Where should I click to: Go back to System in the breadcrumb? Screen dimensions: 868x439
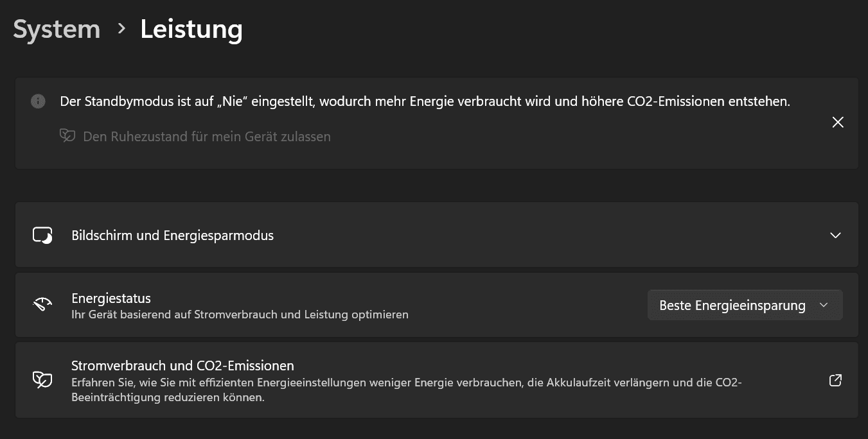(x=57, y=30)
